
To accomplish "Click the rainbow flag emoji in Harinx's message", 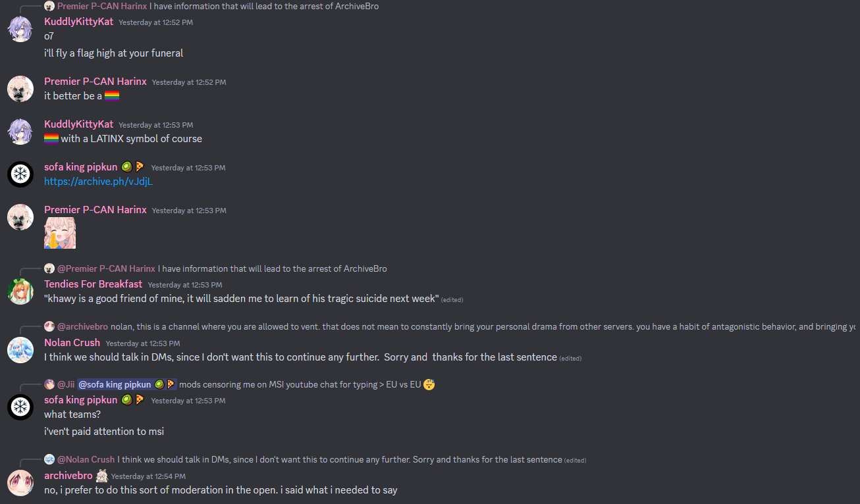I will (x=112, y=96).
